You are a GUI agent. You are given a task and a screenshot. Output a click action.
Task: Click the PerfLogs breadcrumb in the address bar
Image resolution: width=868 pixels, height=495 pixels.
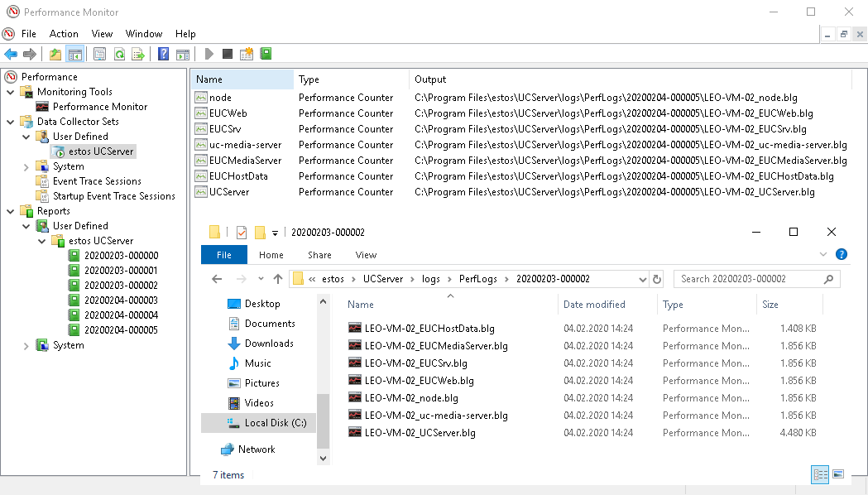tap(478, 279)
